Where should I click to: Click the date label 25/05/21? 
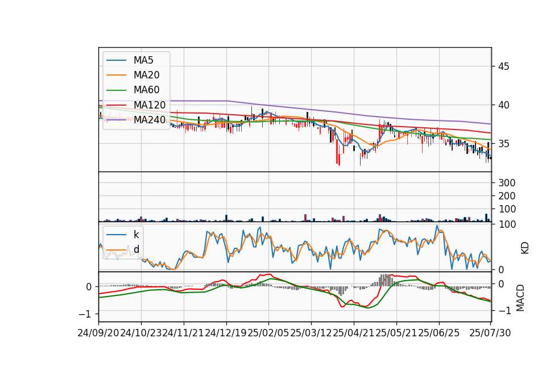pos(396,333)
